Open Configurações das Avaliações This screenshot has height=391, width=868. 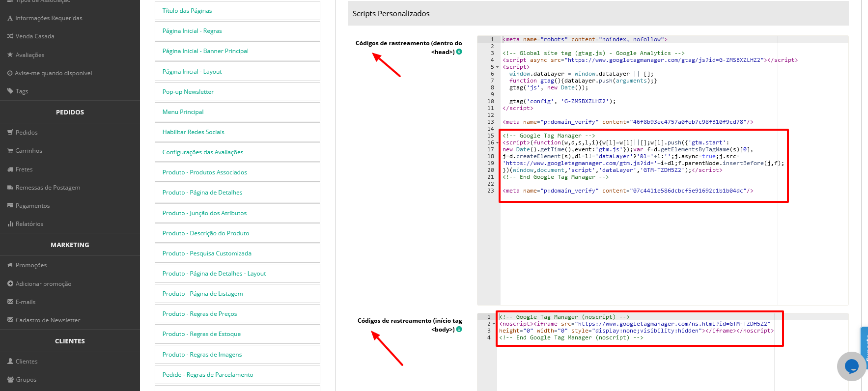point(237,152)
